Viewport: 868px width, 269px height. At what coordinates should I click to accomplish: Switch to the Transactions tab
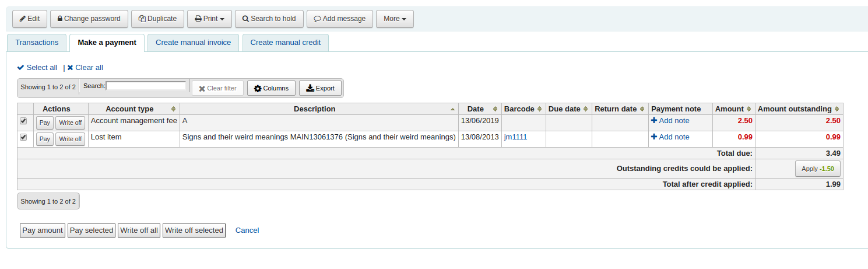point(37,43)
